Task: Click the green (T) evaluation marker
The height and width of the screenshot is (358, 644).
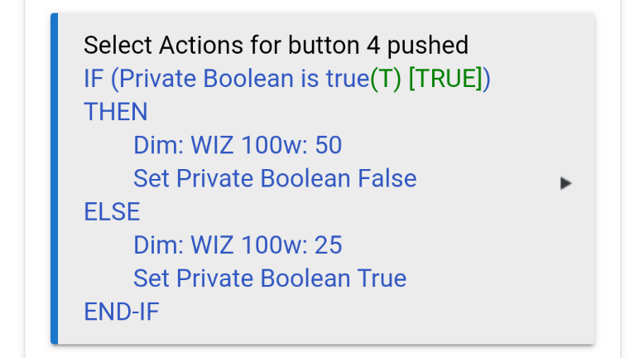Action: 385,79
